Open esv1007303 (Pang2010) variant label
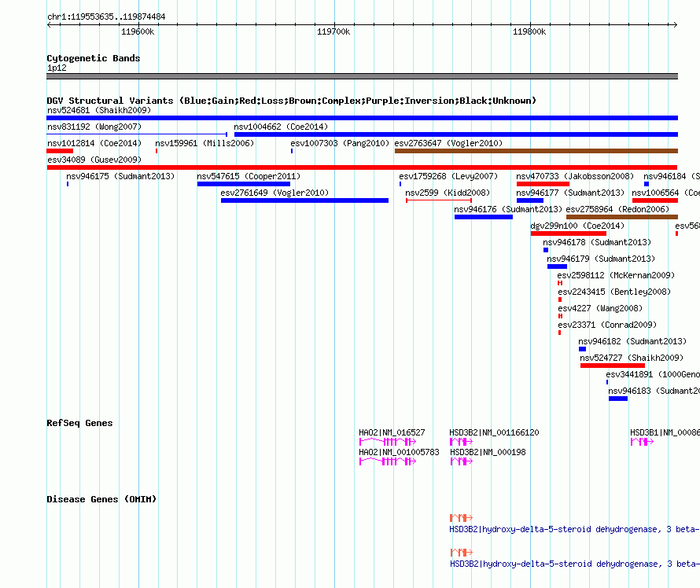 pos(340,143)
